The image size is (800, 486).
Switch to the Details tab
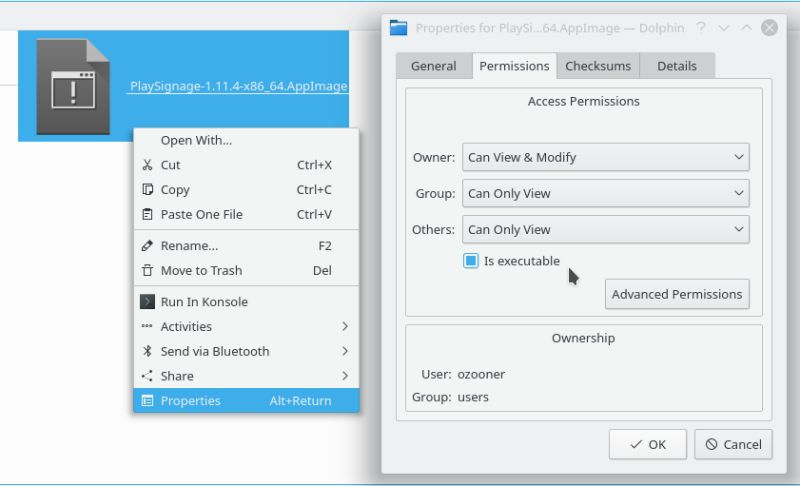[x=677, y=66]
